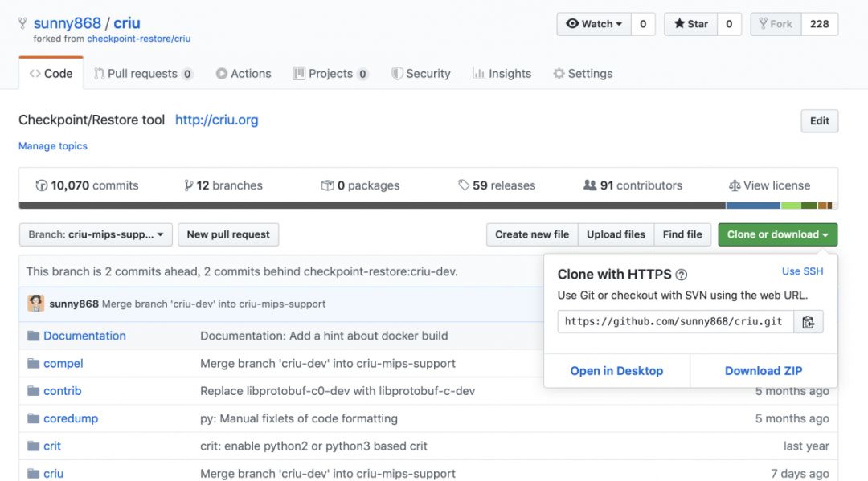This screenshot has width=868, height=481.
Task: Start a New pull request
Action: tap(228, 234)
